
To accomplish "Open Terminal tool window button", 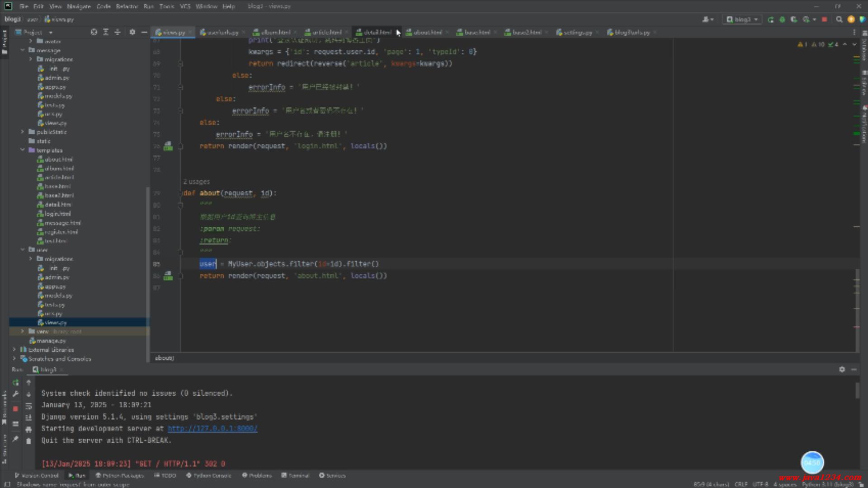I will point(295,475).
